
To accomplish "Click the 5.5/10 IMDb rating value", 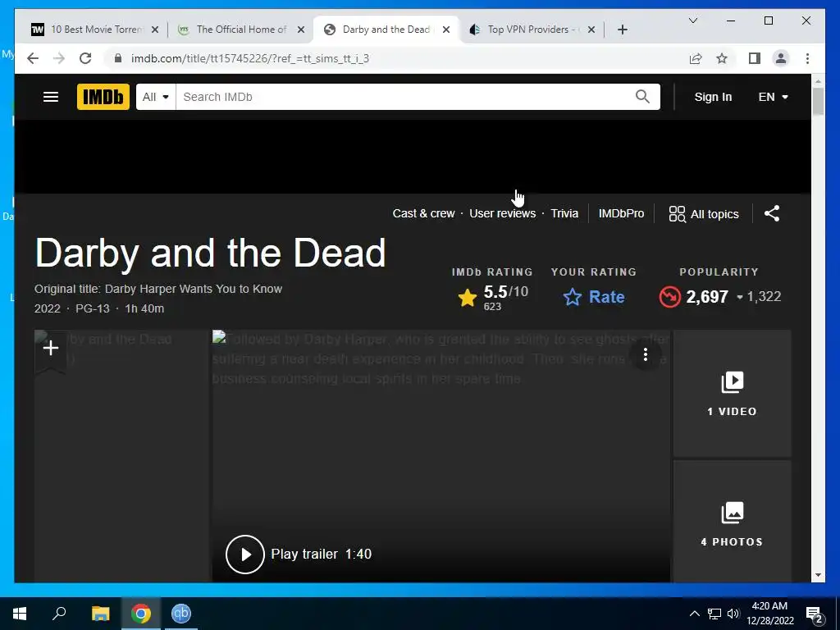I will 505,292.
